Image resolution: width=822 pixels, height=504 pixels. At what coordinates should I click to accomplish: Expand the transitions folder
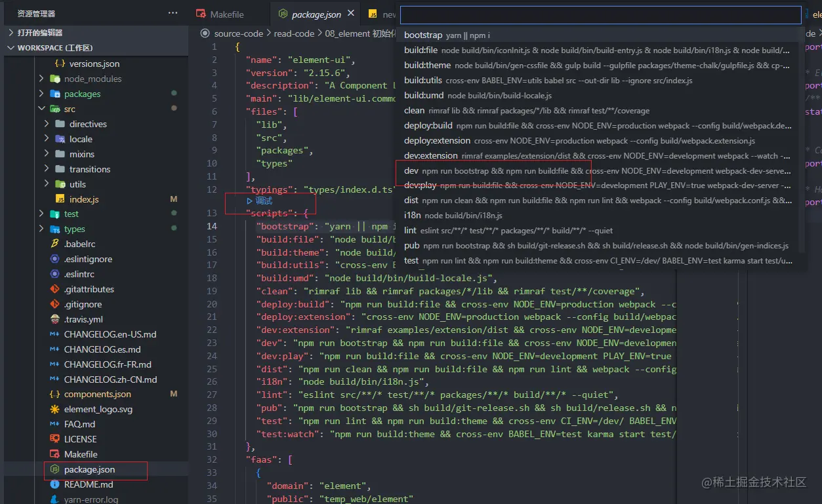pos(47,169)
